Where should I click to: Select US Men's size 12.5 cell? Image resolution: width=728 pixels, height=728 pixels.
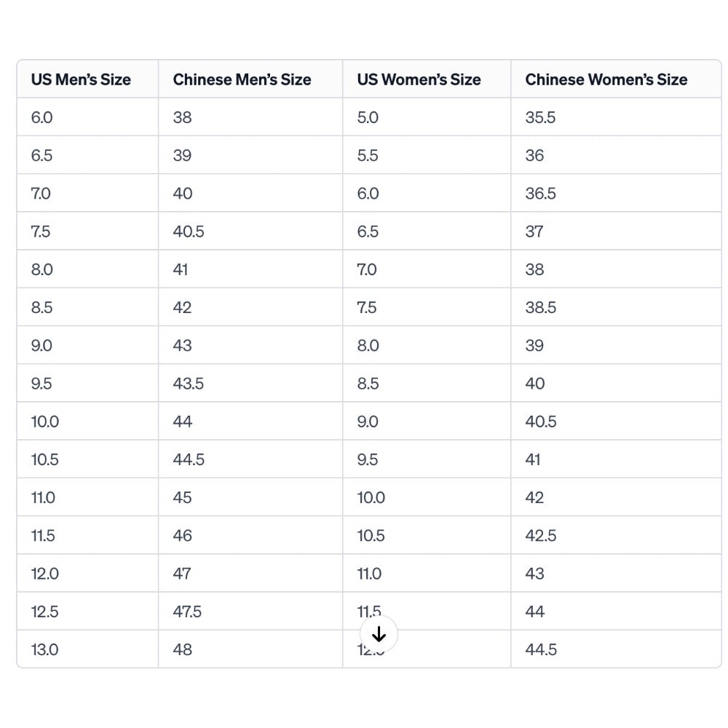point(44,612)
